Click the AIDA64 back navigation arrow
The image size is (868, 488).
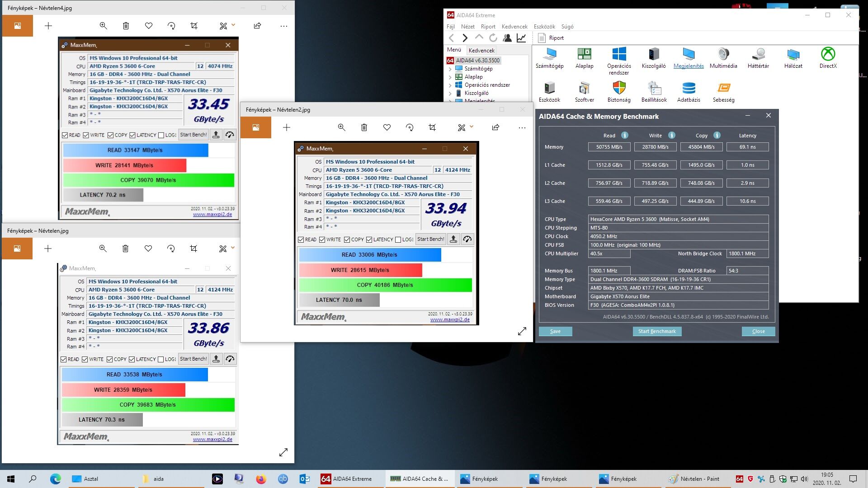coord(451,38)
